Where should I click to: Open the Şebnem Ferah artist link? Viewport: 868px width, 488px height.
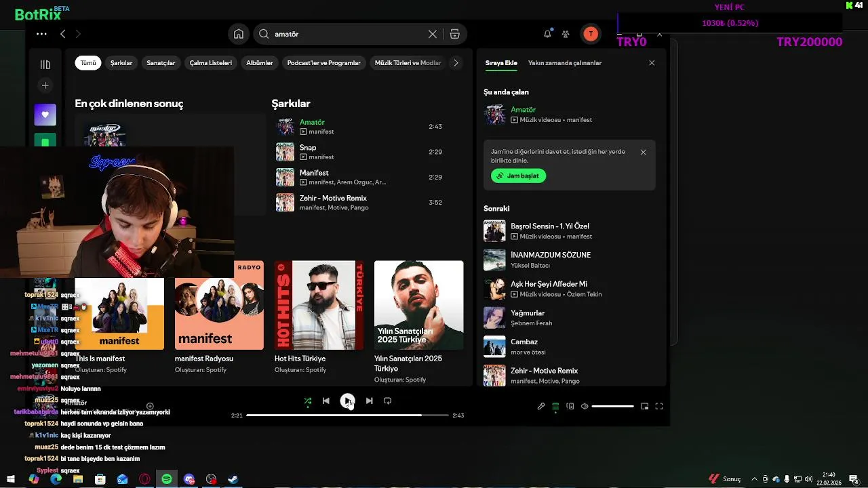pos(531,323)
